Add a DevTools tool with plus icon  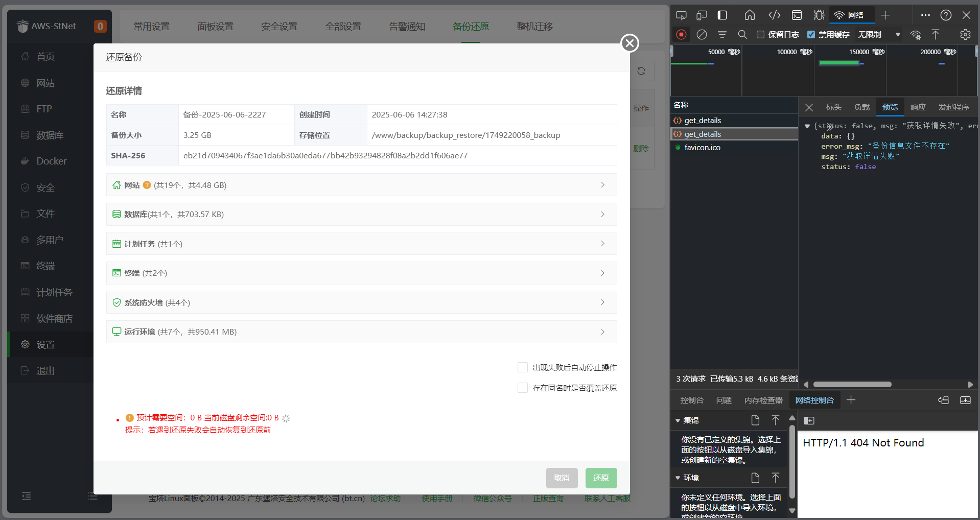point(885,15)
